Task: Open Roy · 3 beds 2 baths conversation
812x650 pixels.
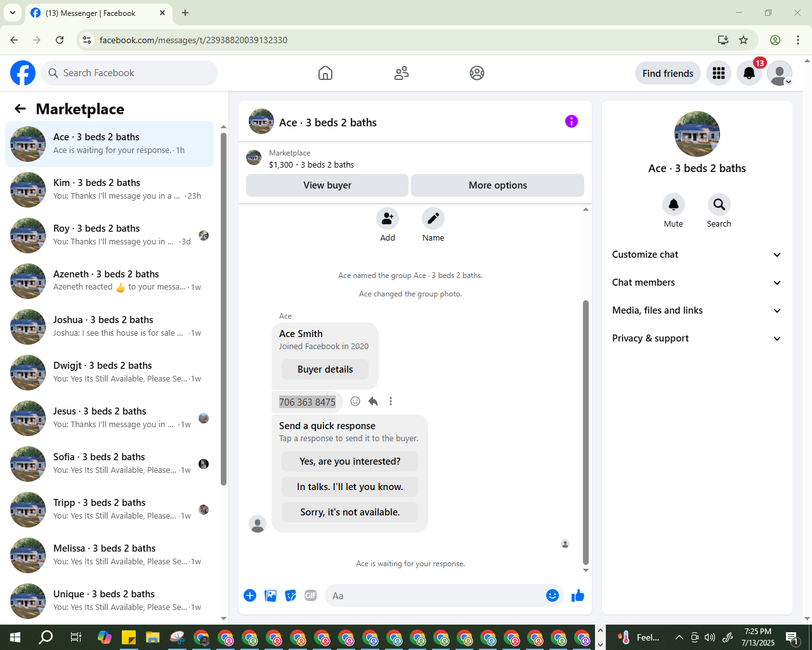Action: coord(109,235)
